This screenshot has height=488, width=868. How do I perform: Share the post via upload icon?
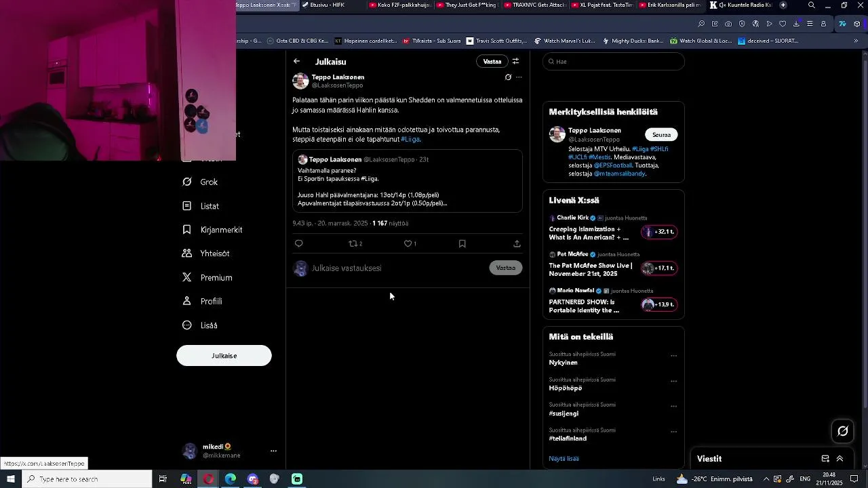pyautogui.click(x=517, y=243)
